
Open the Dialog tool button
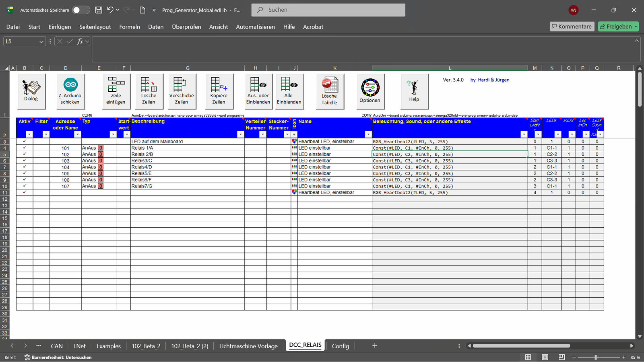[31, 91]
